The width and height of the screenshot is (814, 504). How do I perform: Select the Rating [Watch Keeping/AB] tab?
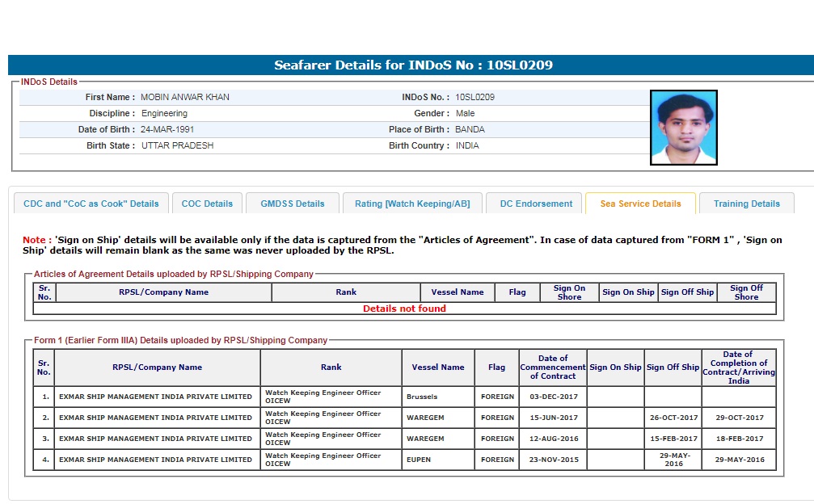pyautogui.click(x=411, y=204)
